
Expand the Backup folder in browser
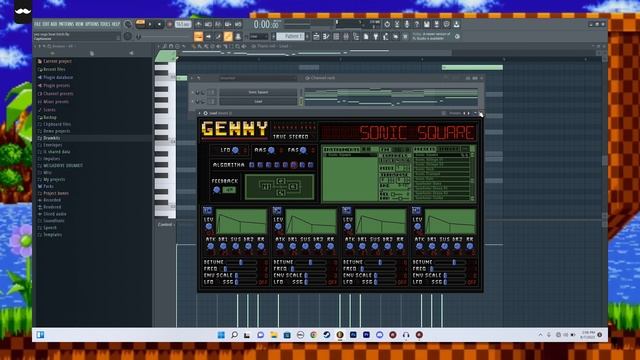click(50, 117)
